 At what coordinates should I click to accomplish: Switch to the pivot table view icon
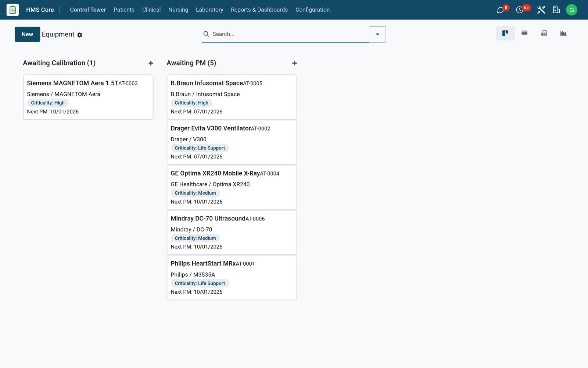tap(544, 33)
